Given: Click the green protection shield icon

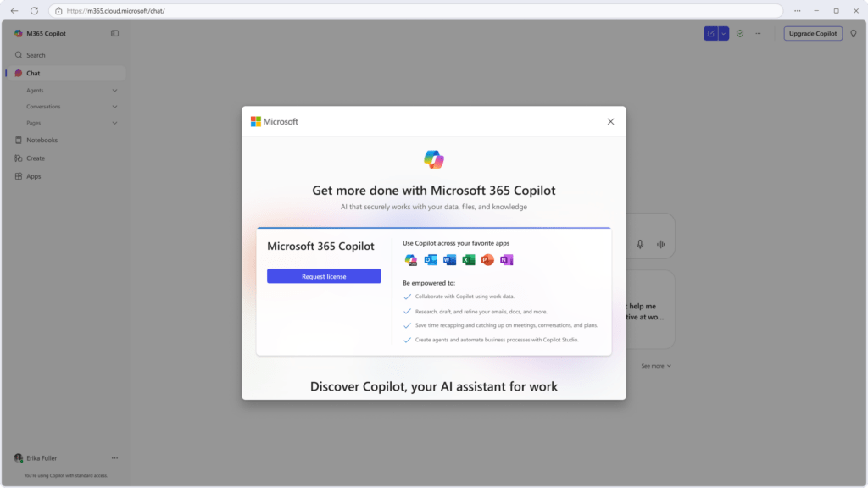Looking at the screenshot, I should [740, 33].
